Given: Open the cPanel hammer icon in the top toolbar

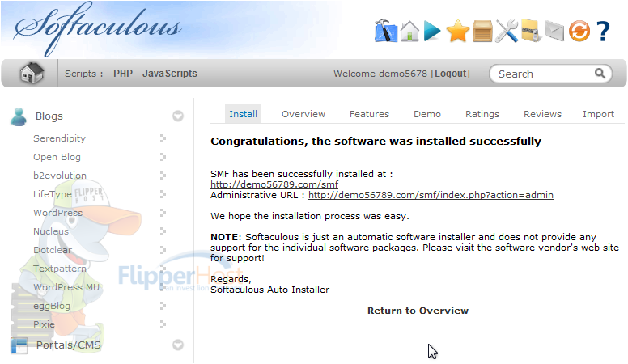Looking at the screenshot, I should click(386, 31).
